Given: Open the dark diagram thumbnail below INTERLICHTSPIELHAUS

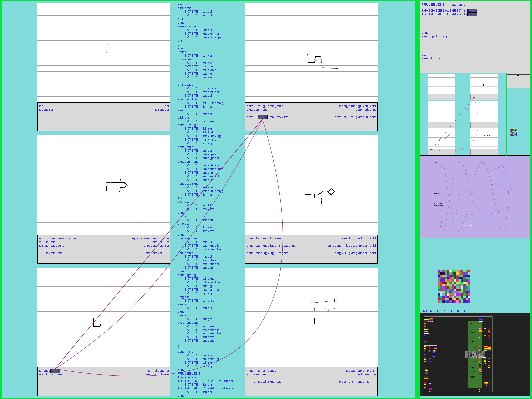Looking at the screenshot, I should (x=474, y=354).
